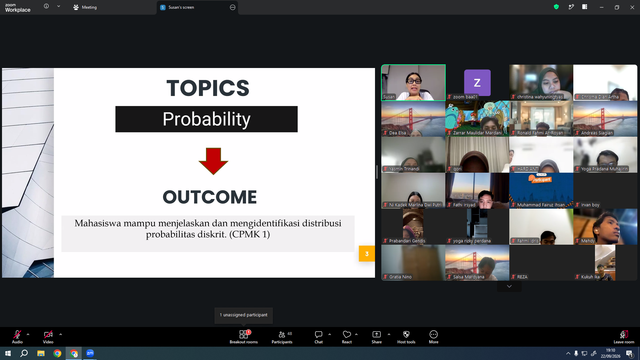Open React emoji menu

[x=347, y=337]
